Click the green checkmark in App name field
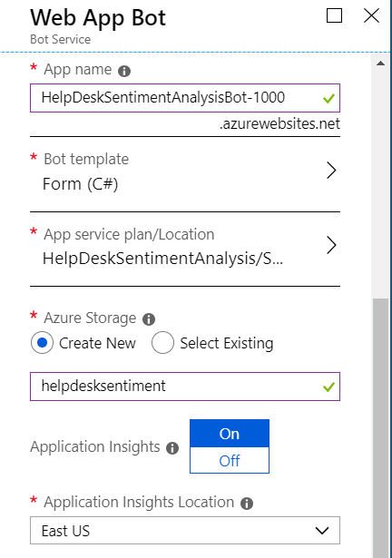This screenshot has height=558, width=392. [328, 98]
